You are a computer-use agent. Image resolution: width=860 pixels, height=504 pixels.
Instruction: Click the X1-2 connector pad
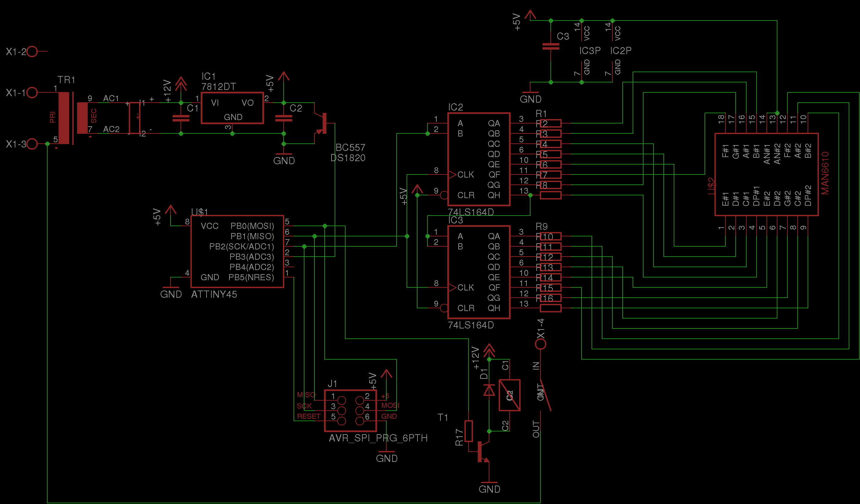coord(32,52)
